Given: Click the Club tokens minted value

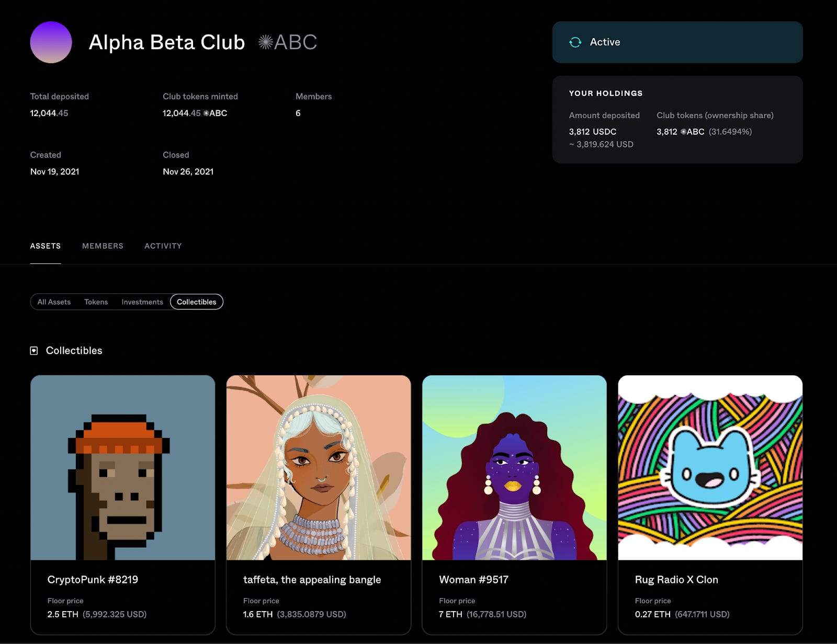Looking at the screenshot, I should pos(195,113).
